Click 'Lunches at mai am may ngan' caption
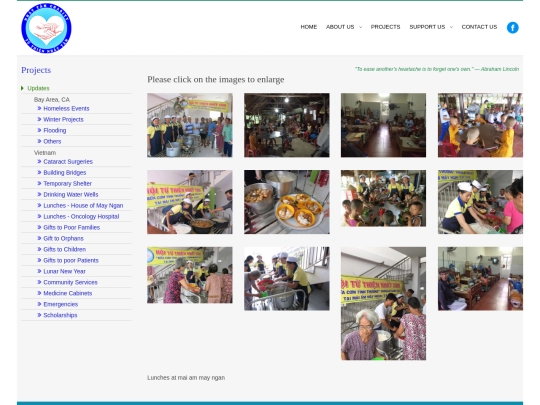This screenshot has width=540, height=405. click(x=186, y=377)
